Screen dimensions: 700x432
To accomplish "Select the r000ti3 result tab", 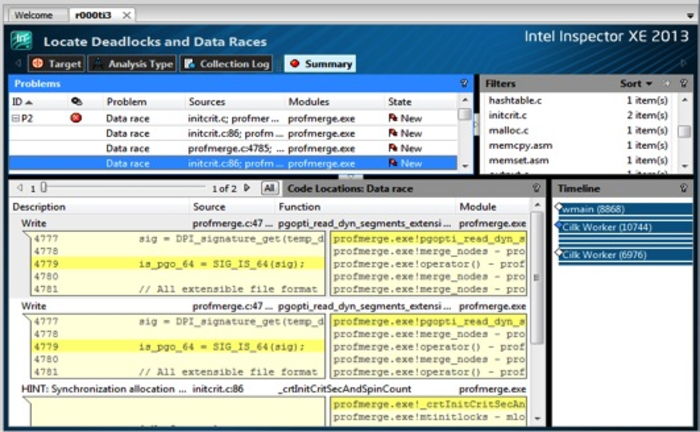I will tap(93, 15).
